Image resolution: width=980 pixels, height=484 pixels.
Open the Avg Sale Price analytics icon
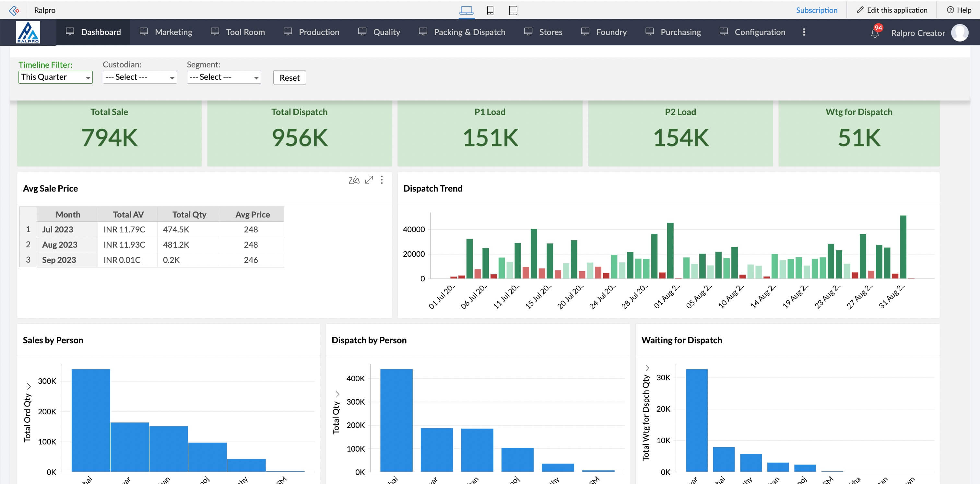coord(354,180)
